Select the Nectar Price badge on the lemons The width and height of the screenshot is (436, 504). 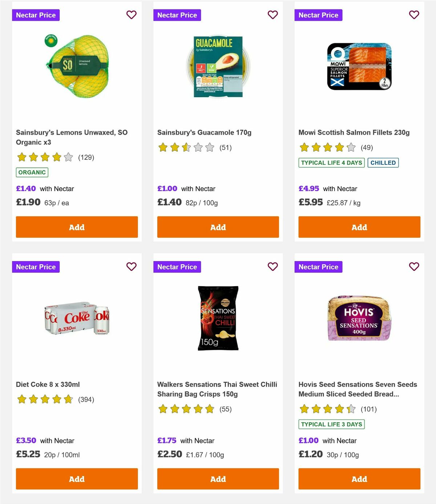point(36,15)
